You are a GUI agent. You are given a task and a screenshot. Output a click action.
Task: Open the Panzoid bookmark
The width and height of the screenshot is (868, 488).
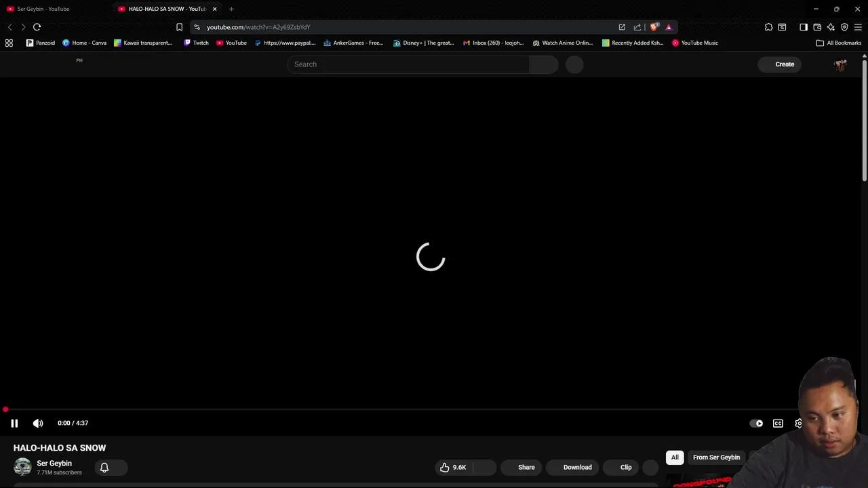[41, 43]
